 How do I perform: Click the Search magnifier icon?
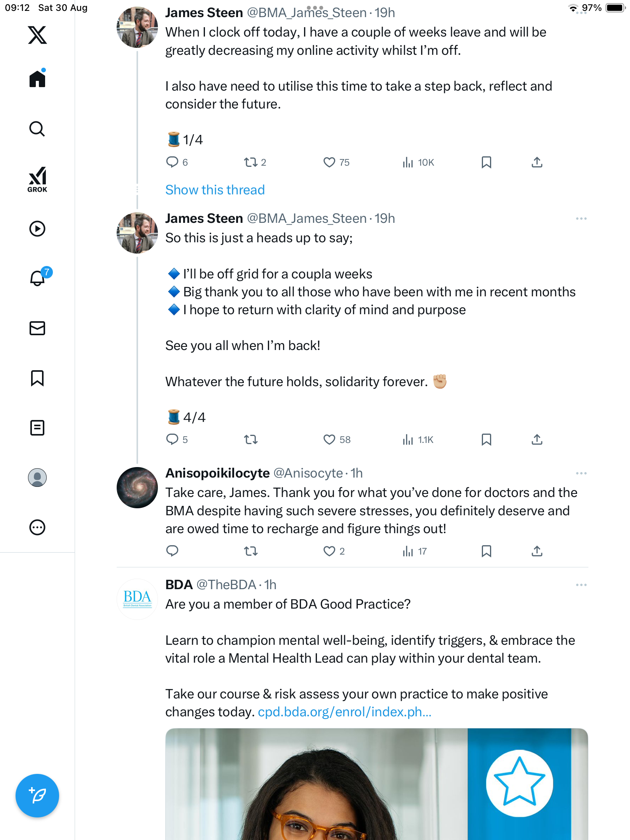pyautogui.click(x=37, y=129)
